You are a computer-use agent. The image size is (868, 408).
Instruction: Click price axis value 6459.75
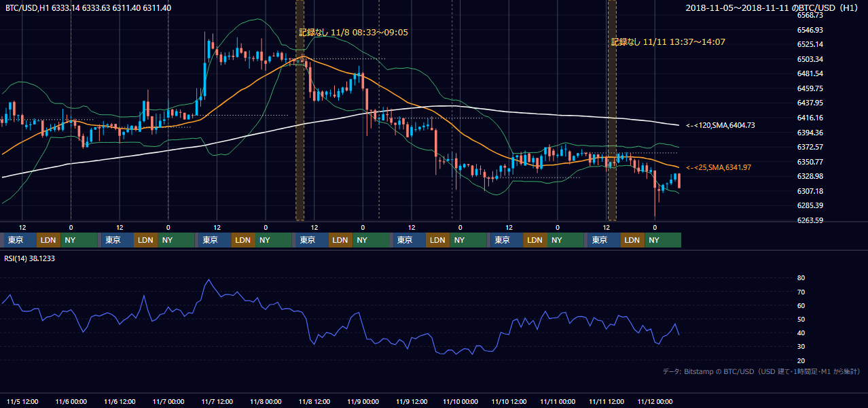pos(810,88)
